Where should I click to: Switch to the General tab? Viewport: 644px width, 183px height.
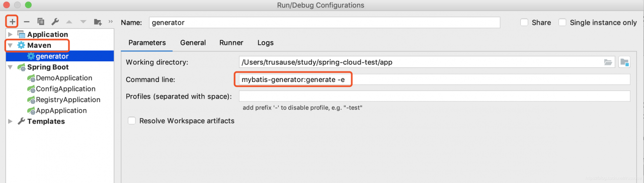193,43
